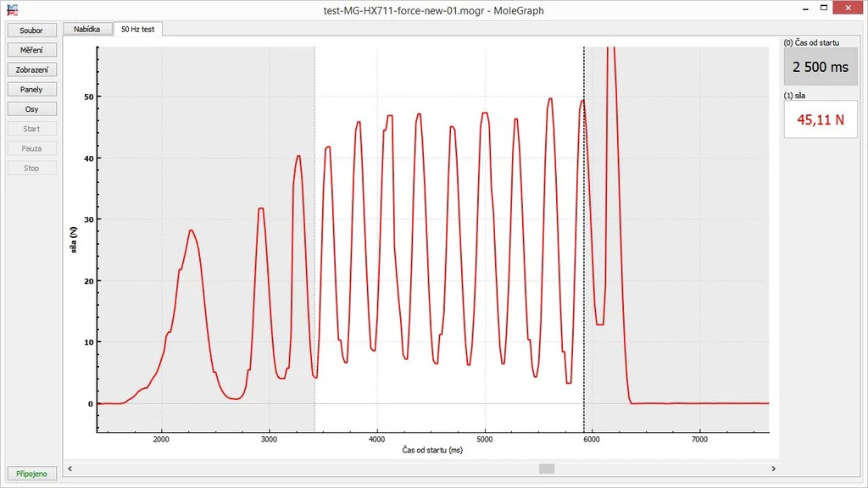Open the Měření button
The height and width of the screenshot is (488, 868).
tap(31, 50)
